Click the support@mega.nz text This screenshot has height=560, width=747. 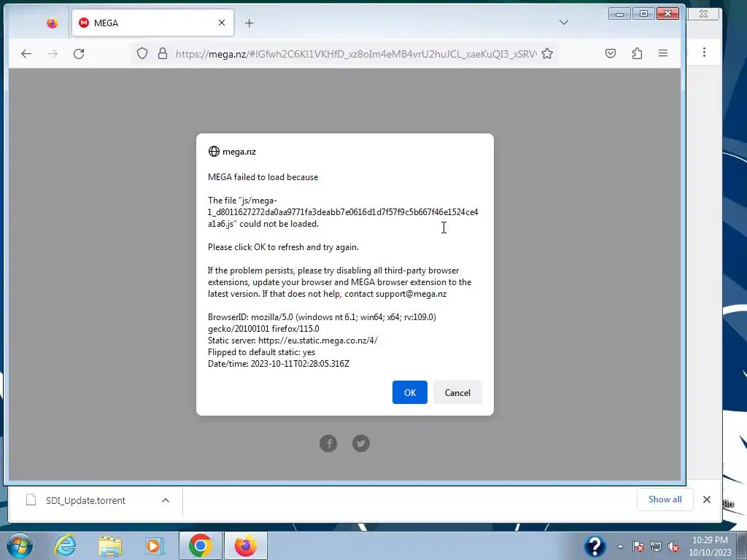tap(411, 294)
